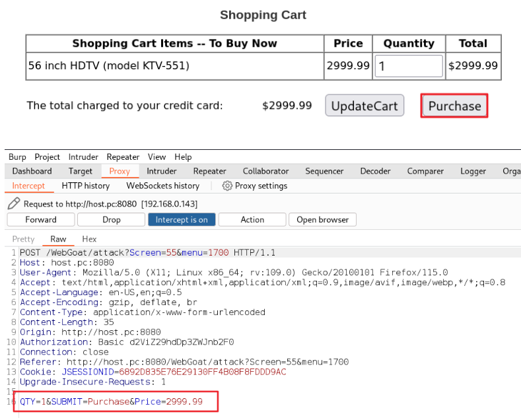Open the WebSockets history sub-tab
521x420 pixels.
pyautogui.click(x=163, y=186)
